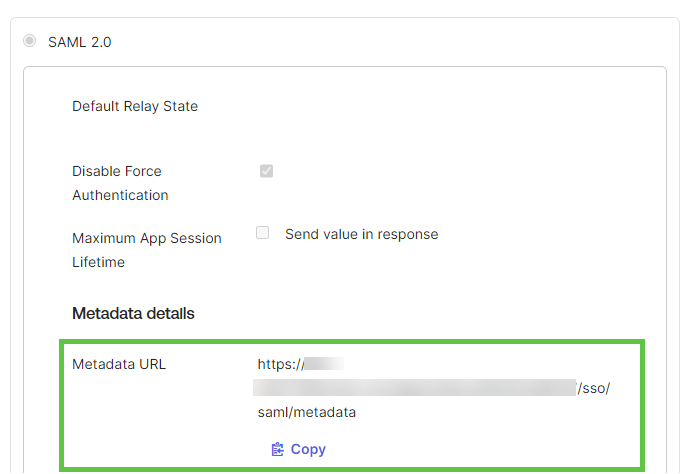Select the SAML 2.0 radio button

pos(30,41)
